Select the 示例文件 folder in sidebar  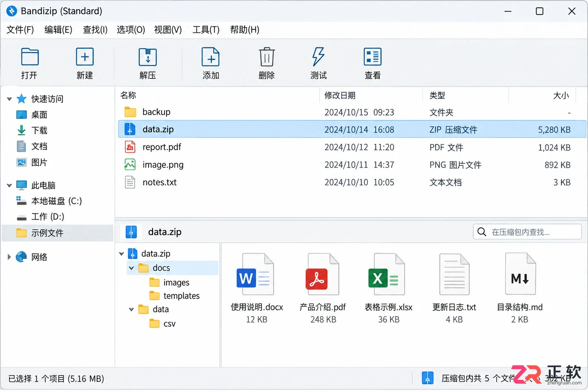pyautogui.click(x=58, y=233)
